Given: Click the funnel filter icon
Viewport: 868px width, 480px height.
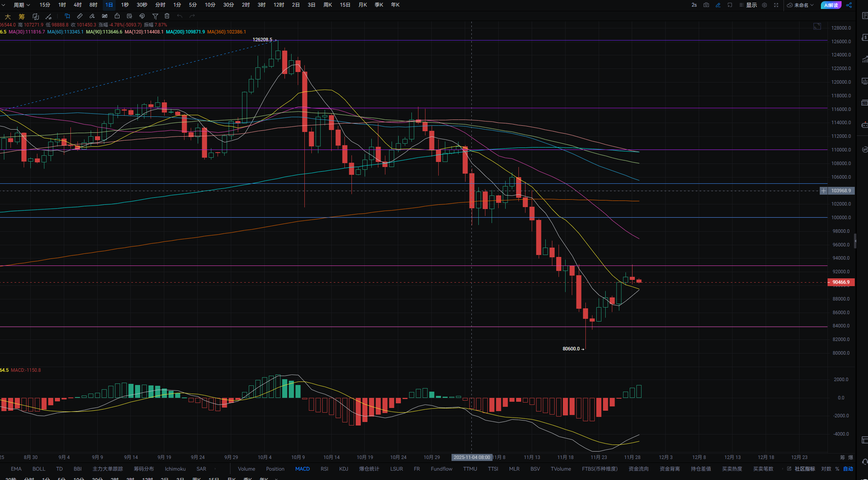Looking at the screenshot, I should [155, 16].
